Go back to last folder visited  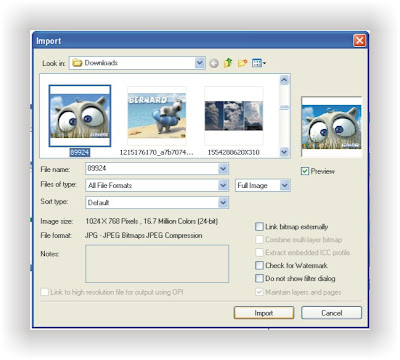click(214, 63)
